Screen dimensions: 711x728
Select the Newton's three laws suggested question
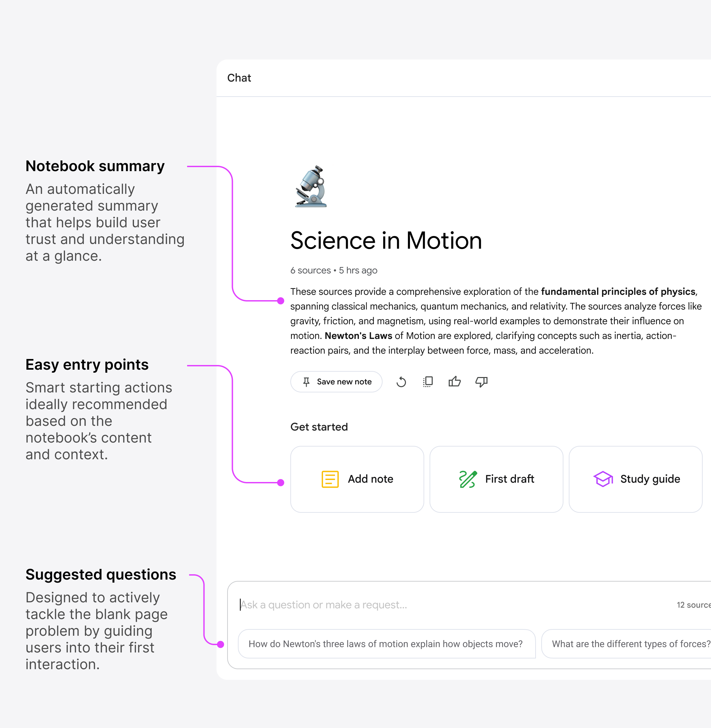[x=386, y=644]
